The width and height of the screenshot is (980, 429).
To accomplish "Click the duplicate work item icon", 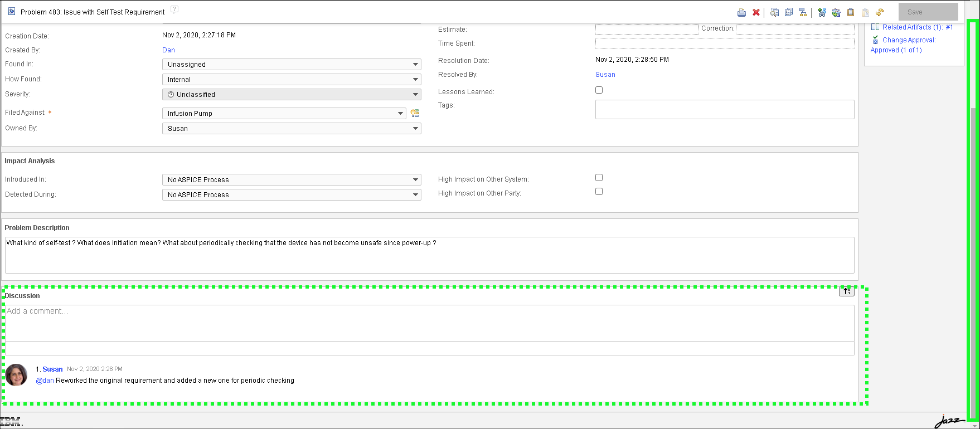I will coord(788,12).
